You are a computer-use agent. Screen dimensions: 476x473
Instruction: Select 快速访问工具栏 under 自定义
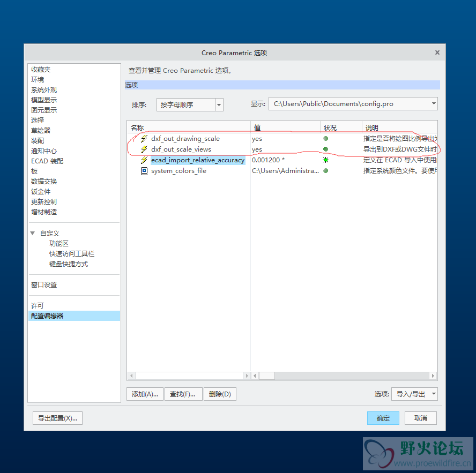click(72, 254)
